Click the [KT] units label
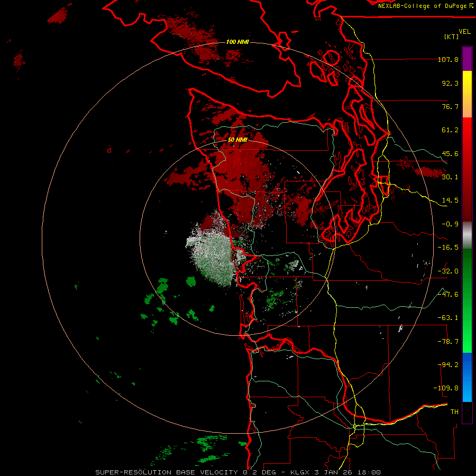Image resolution: width=476 pixels, height=476 pixels. click(x=452, y=36)
